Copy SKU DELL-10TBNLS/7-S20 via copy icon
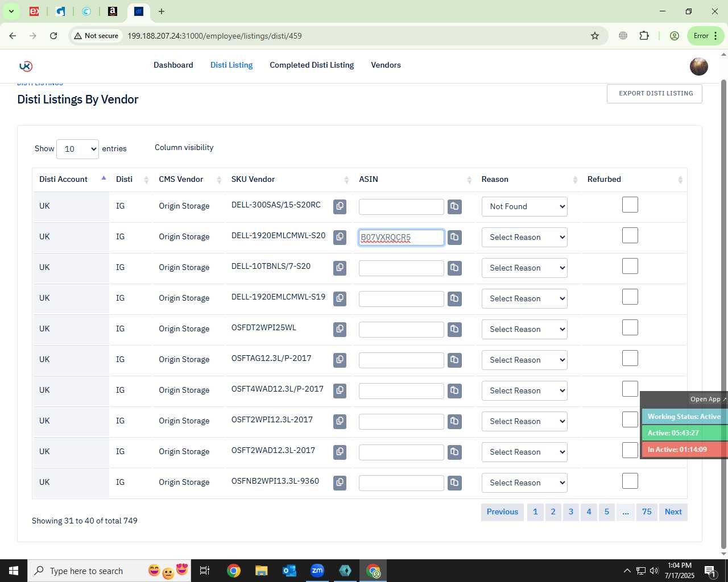This screenshot has height=582, width=728. tap(340, 268)
